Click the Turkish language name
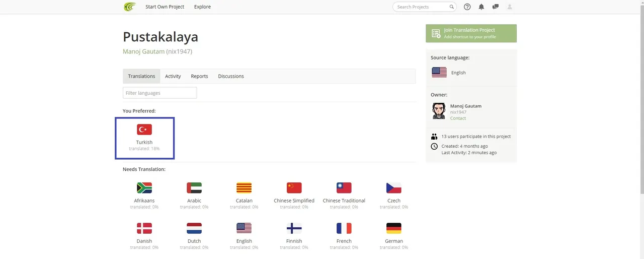This screenshot has height=259, width=644. pos(144,143)
